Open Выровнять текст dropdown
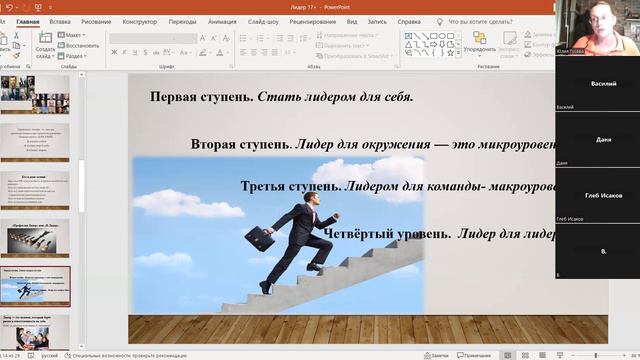 342,45
